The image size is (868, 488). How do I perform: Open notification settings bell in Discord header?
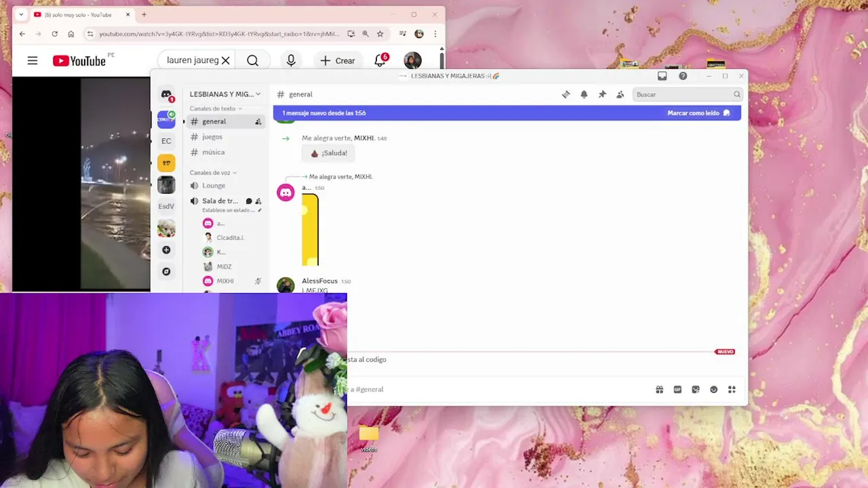pos(584,94)
